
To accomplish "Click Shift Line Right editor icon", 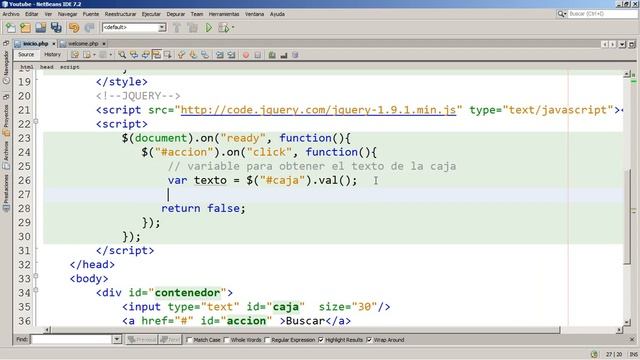I will click(231, 55).
